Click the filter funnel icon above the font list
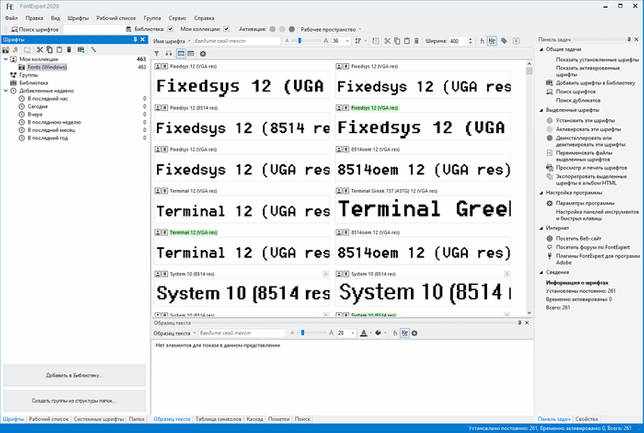 point(157,53)
